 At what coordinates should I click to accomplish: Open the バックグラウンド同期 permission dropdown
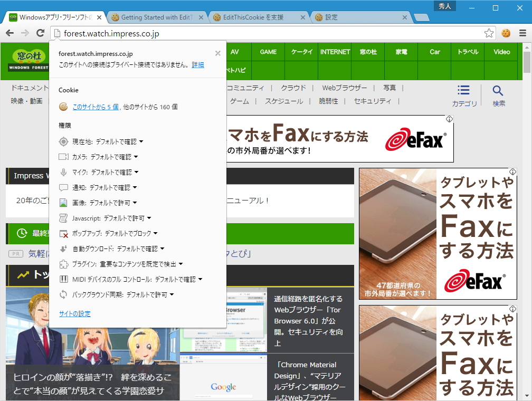[172, 294]
